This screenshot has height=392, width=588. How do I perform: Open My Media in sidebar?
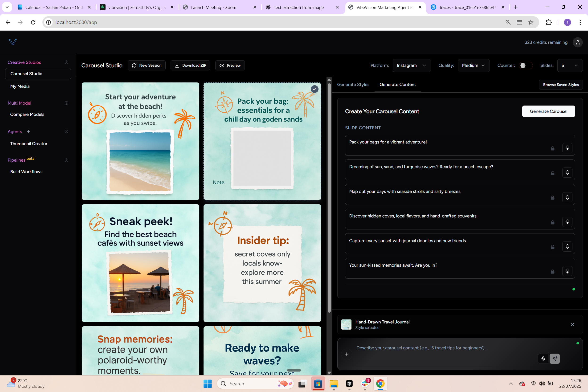[20, 86]
